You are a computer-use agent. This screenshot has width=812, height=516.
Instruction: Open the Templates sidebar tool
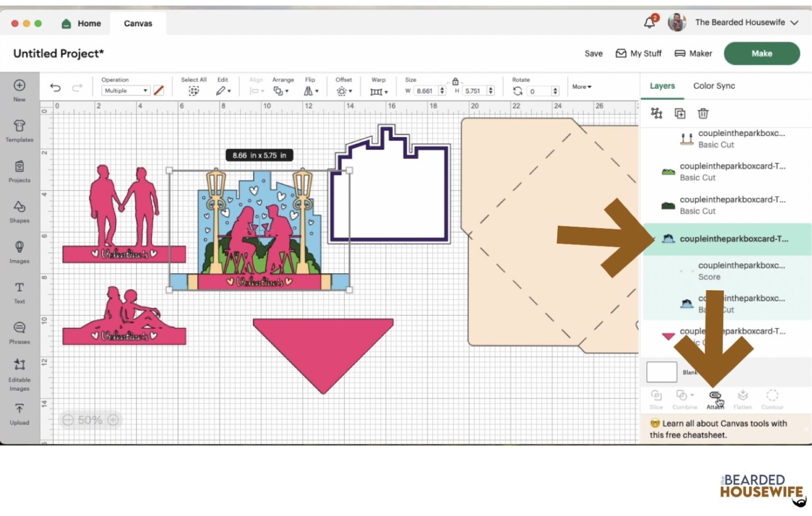tap(20, 131)
